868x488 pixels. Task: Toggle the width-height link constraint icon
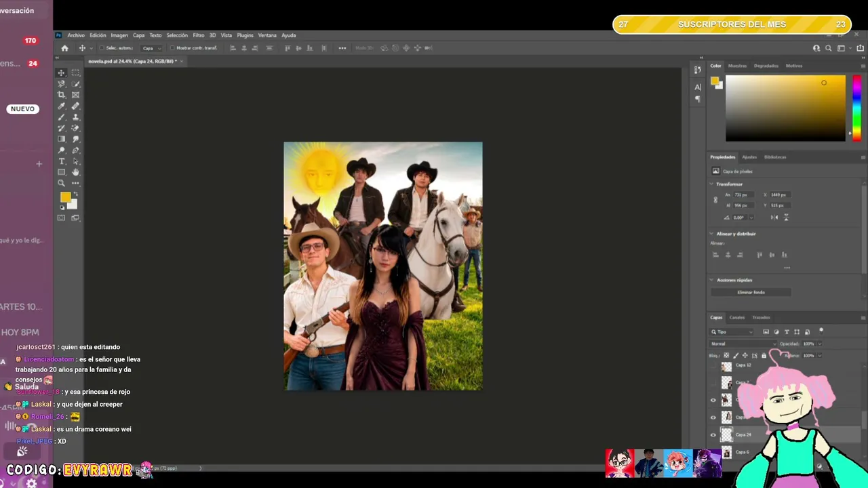[715, 200]
